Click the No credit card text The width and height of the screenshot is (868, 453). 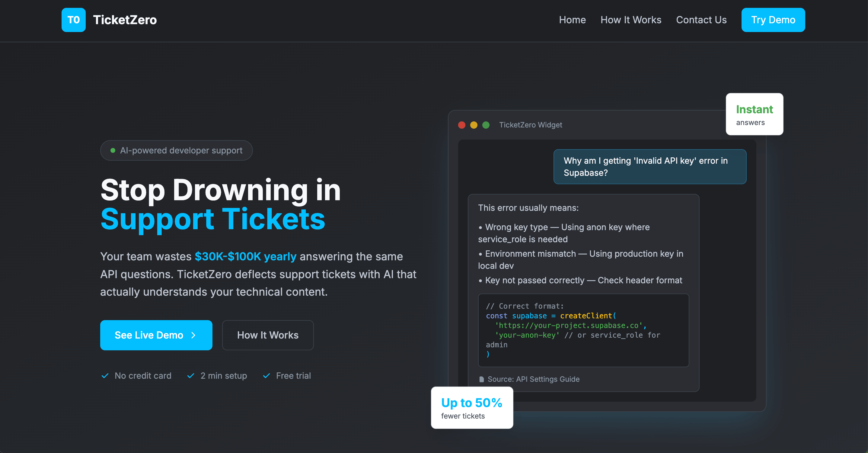click(143, 375)
